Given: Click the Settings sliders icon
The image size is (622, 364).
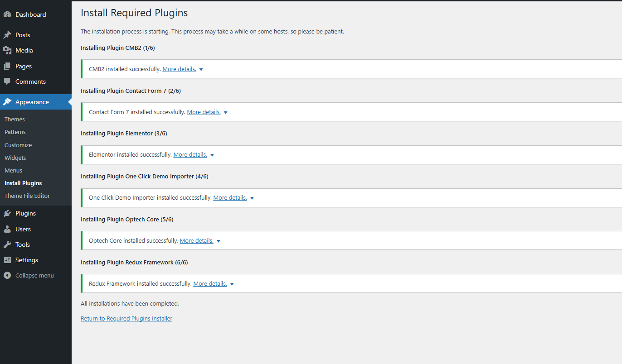Looking at the screenshot, I should pos(7,260).
